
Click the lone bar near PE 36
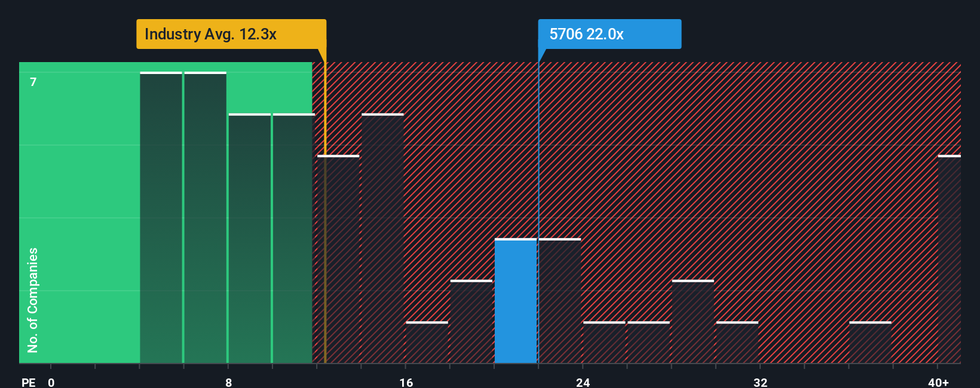tap(870, 343)
